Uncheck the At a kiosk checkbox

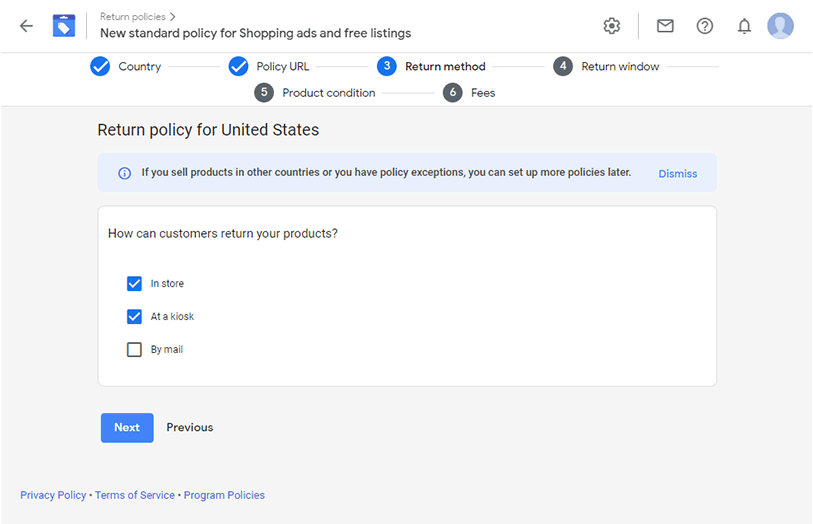tap(134, 316)
